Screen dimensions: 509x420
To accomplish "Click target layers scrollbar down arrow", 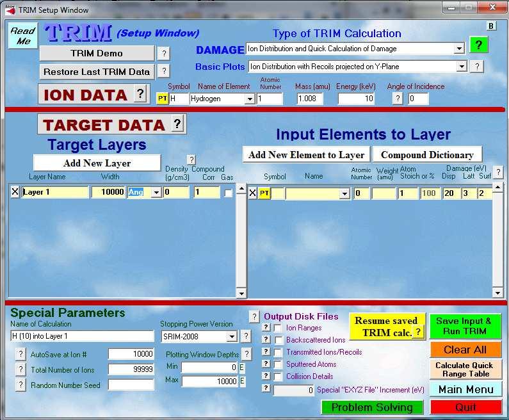I will point(241,293).
